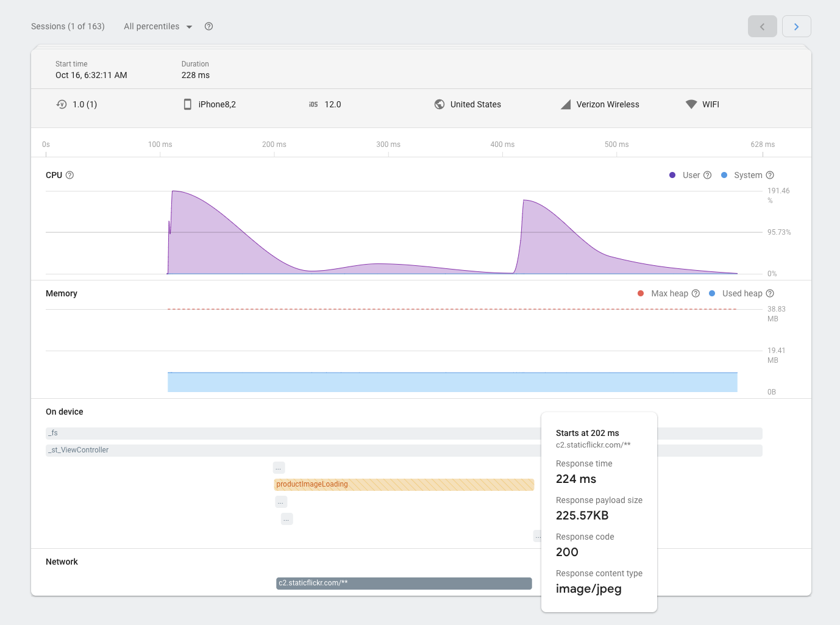Click the purple User legend dot
Screen dimensions: 840x625
[x=672, y=175]
